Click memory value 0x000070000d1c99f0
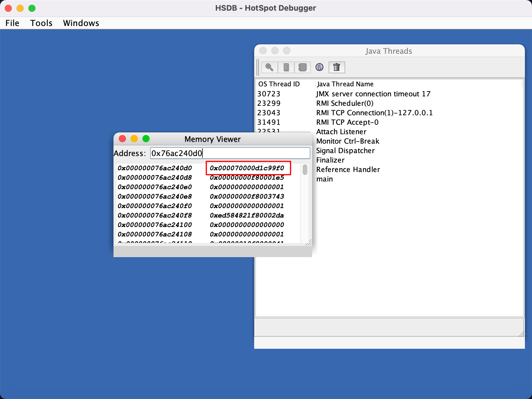The width and height of the screenshot is (532, 399). click(x=247, y=168)
